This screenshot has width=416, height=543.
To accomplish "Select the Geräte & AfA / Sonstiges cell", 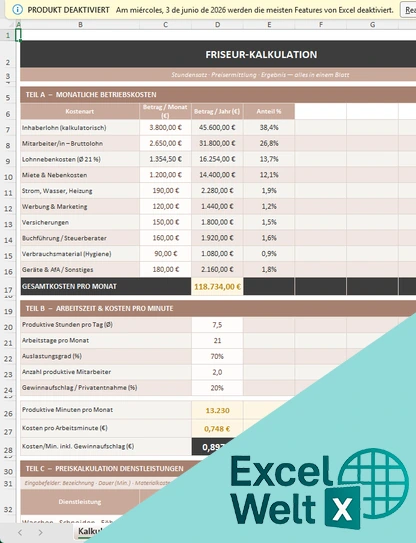I will point(80,269).
